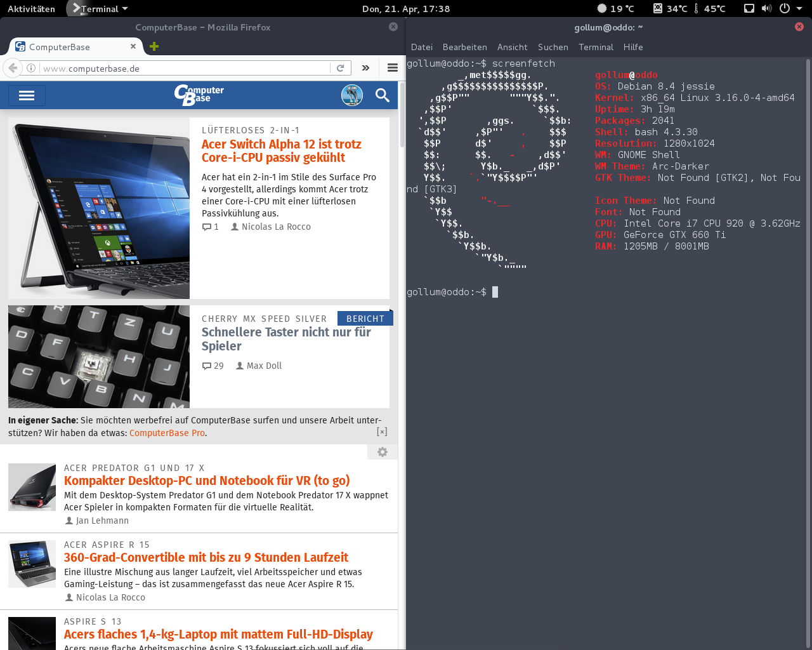This screenshot has width=812, height=650.
Task: Open volume icon in system tray
Action: point(766,8)
